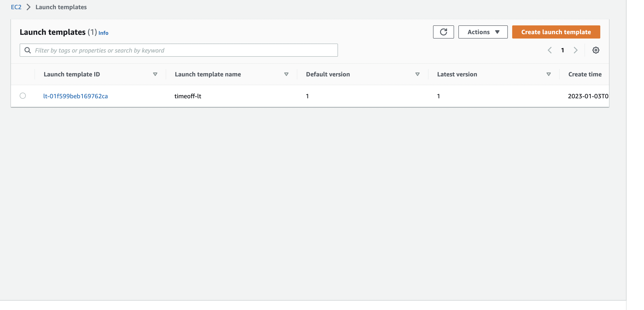Image resolution: width=644 pixels, height=310 pixels.
Task: Create a new launch template
Action: click(x=556, y=32)
